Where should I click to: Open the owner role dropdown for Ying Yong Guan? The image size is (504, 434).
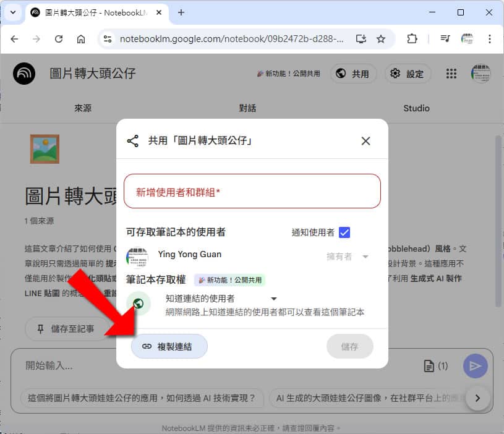348,257
